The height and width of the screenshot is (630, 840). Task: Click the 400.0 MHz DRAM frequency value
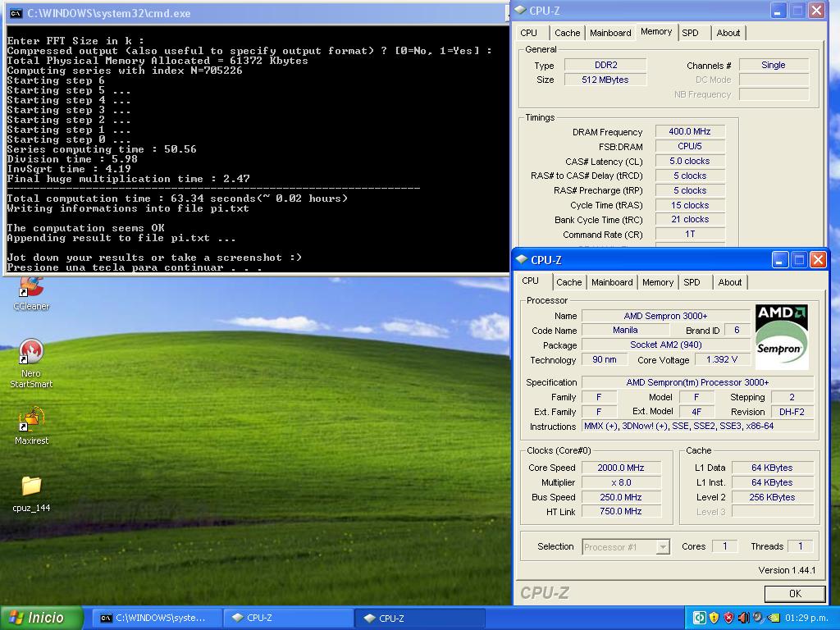tap(689, 132)
